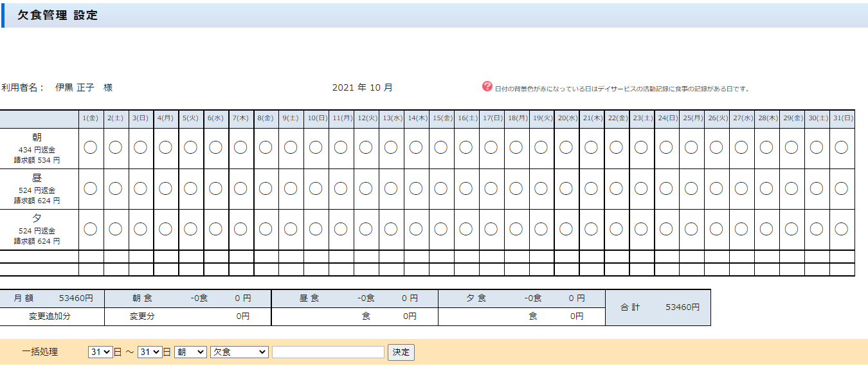
Task: Toggle breakfast circle for 28(木)
Action: tap(766, 147)
